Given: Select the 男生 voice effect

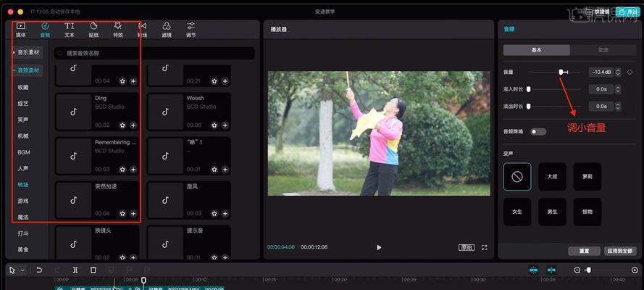Looking at the screenshot, I should coord(552,212).
